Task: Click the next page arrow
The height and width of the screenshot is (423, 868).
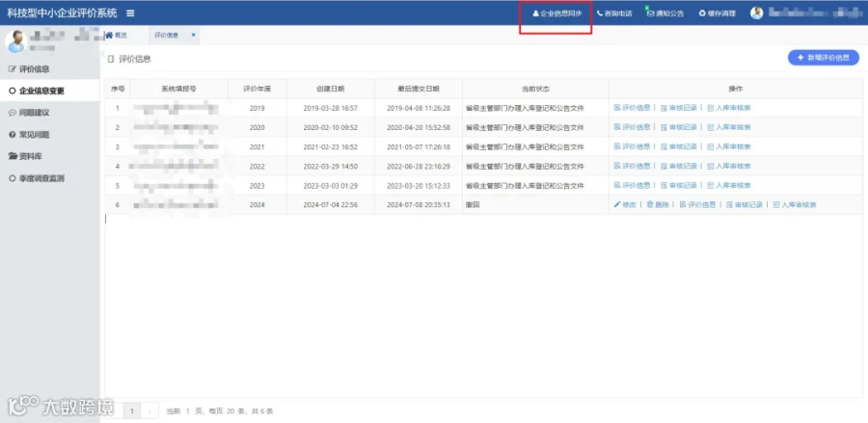Action: click(x=149, y=410)
